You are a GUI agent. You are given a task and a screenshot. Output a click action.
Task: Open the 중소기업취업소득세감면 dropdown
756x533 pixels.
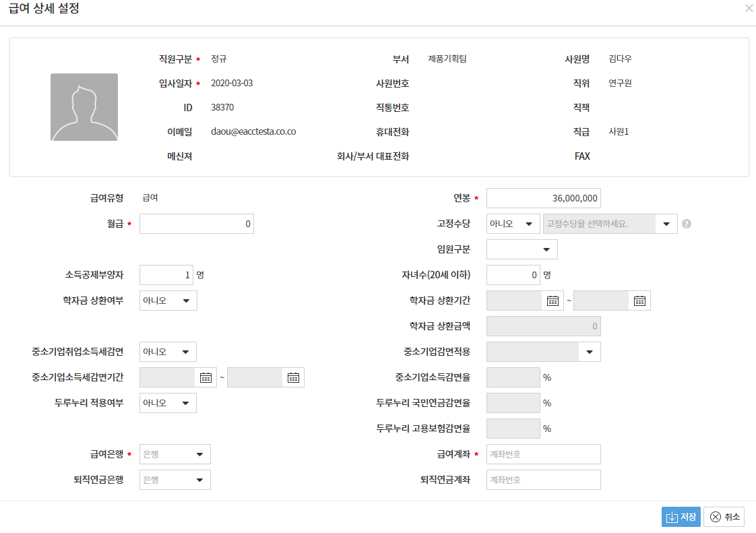[168, 352]
